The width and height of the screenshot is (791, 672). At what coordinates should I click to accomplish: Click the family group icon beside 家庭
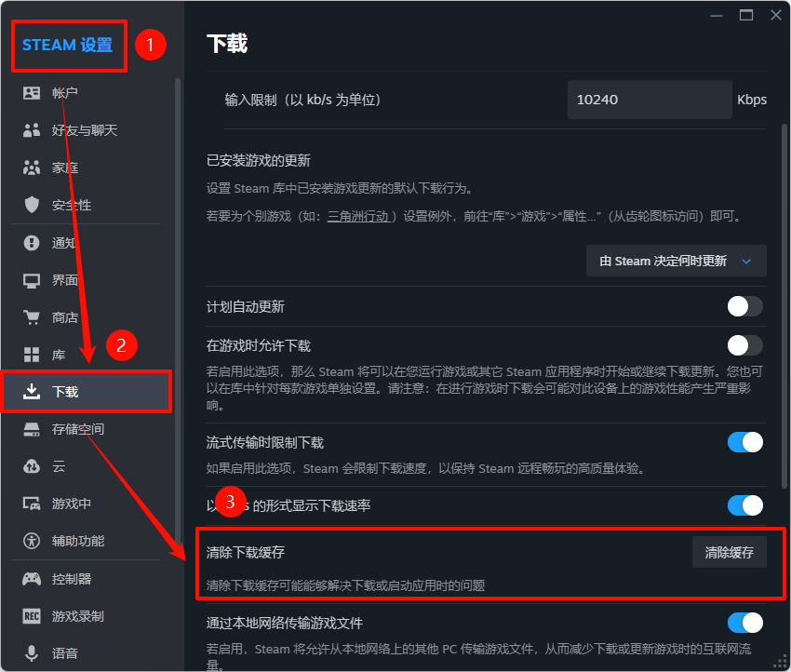32,168
